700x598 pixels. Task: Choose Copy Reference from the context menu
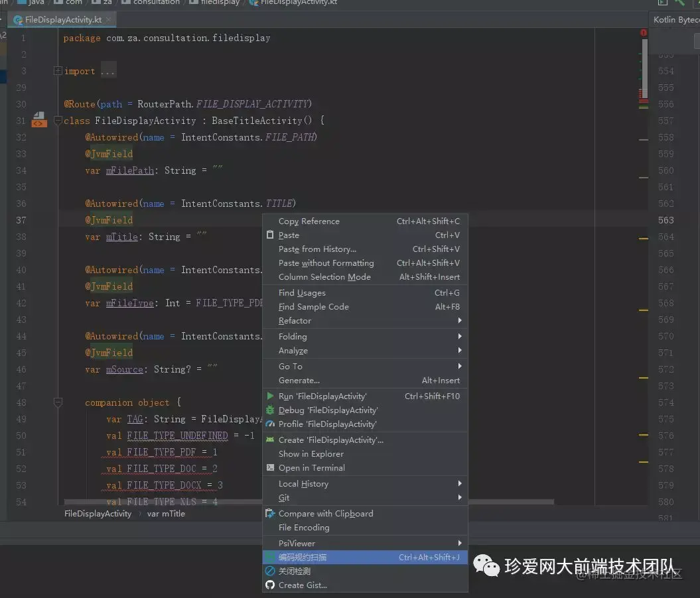click(365, 221)
